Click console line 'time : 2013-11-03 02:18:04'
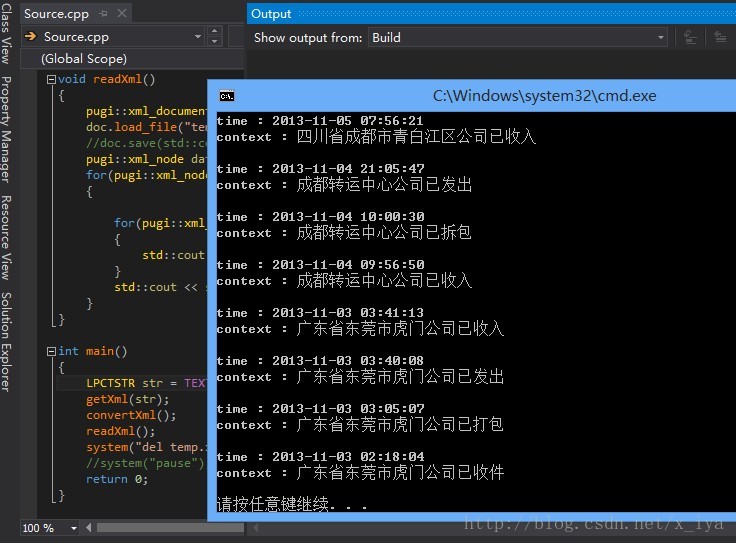The image size is (736, 543). [x=321, y=457]
